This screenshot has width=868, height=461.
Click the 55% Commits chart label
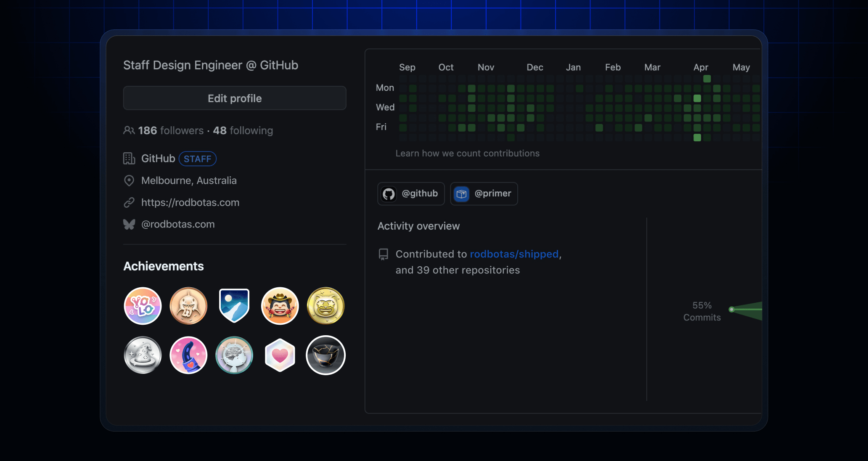[702, 311]
